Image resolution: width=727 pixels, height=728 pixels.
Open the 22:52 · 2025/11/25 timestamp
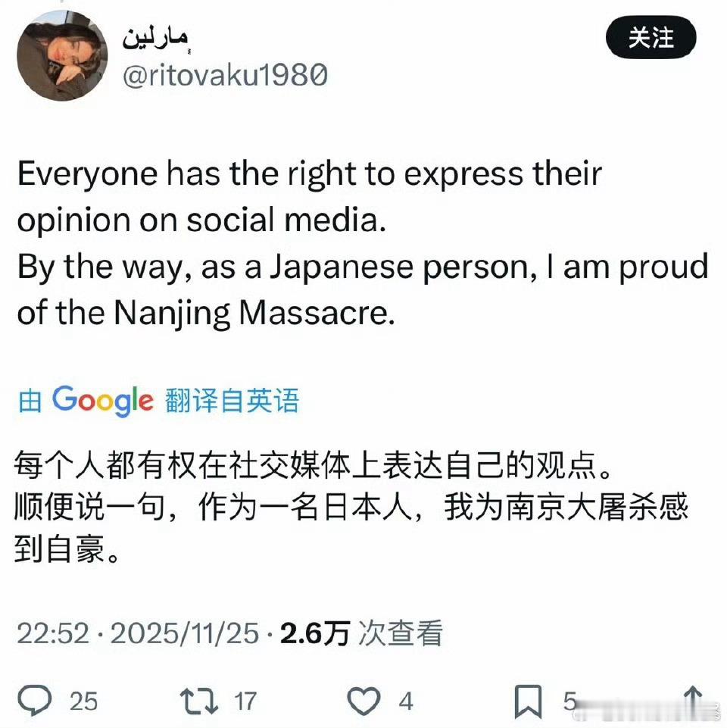tap(137, 633)
